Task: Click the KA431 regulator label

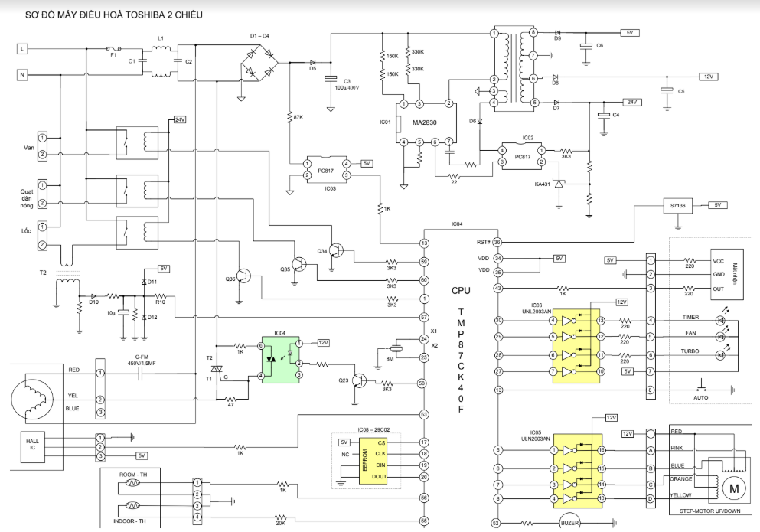Action: click(543, 184)
